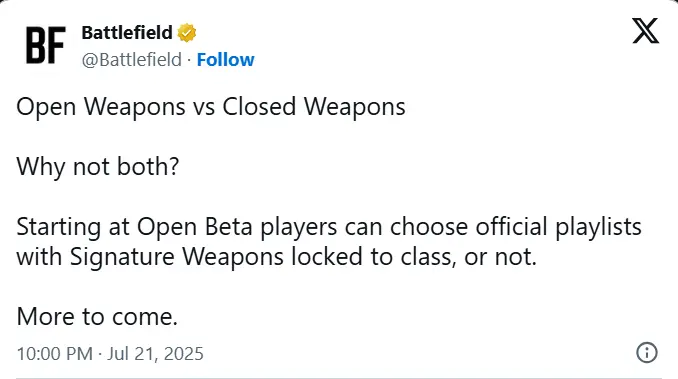
Task: Click the "Why not both?" line
Action: click(x=98, y=166)
